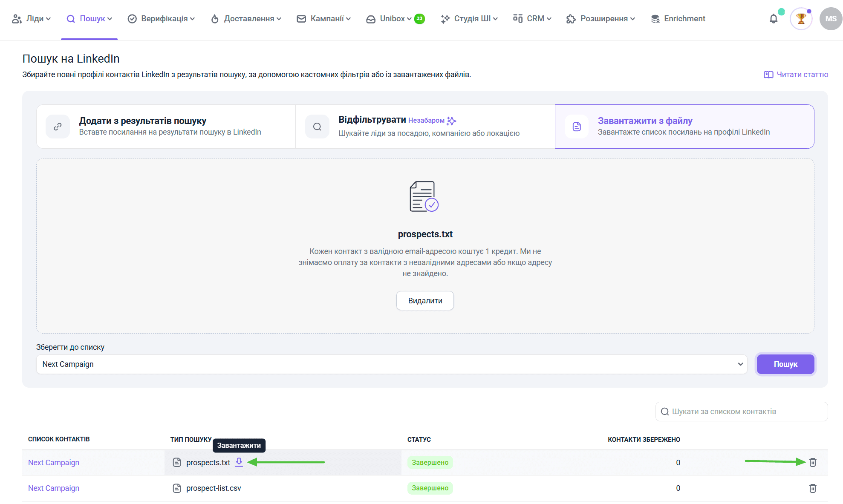This screenshot has width=843, height=504.
Task: Click the contact list search field
Action: pos(742,412)
